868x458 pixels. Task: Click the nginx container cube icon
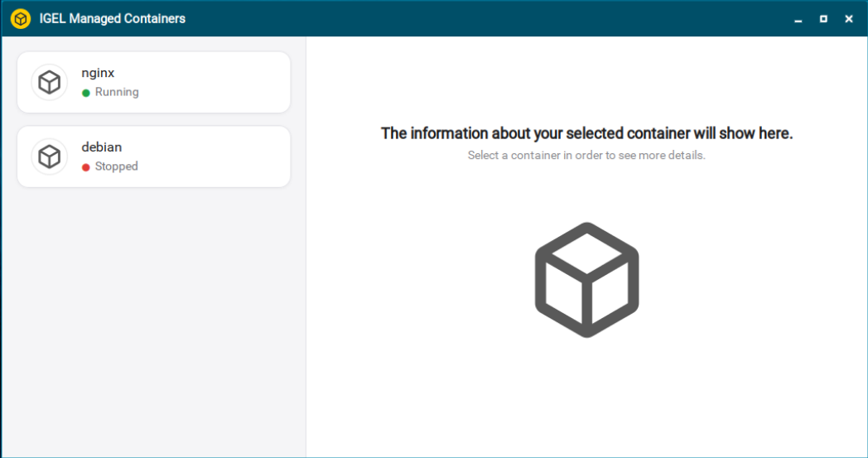[49, 83]
